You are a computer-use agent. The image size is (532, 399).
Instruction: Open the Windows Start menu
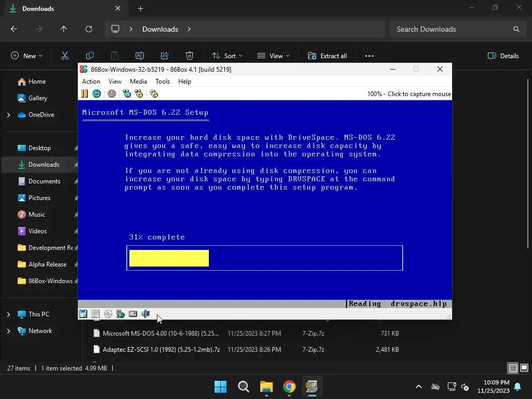(x=220, y=387)
